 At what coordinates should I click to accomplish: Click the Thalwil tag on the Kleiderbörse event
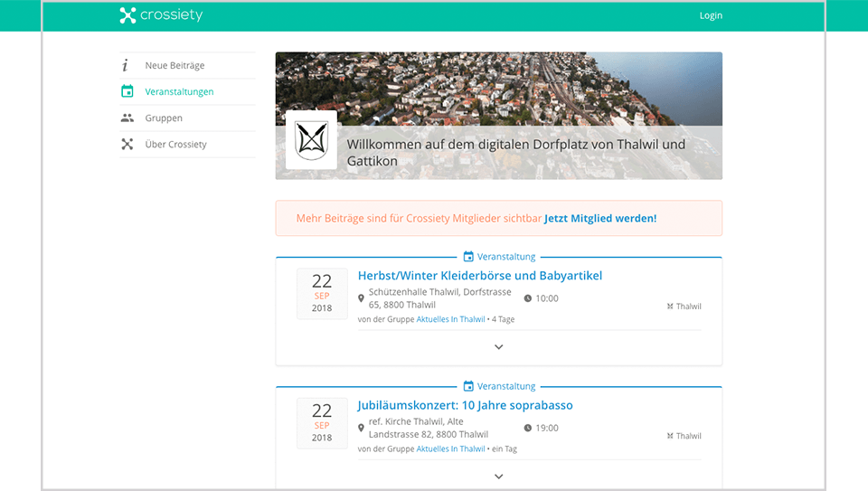tap(684, 307)
